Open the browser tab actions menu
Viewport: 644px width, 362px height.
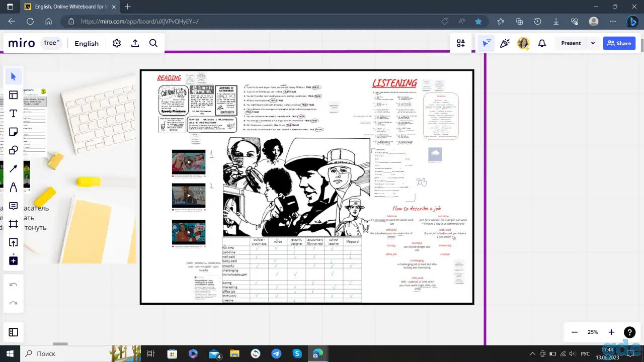point(10,7)
